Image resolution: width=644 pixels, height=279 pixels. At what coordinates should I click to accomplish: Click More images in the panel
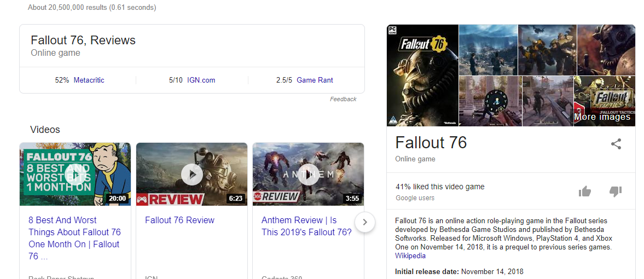(602, 117)
